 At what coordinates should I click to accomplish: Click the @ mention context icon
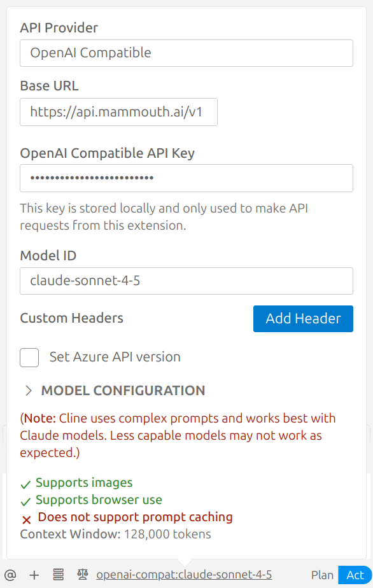[x=11, y=574]
